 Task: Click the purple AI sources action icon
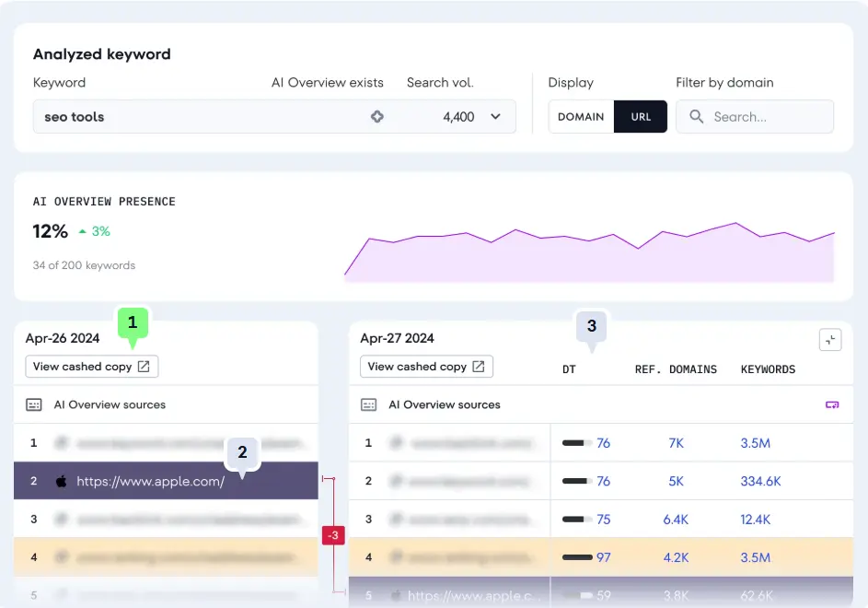pyautogui.click(x=832, y=404)
